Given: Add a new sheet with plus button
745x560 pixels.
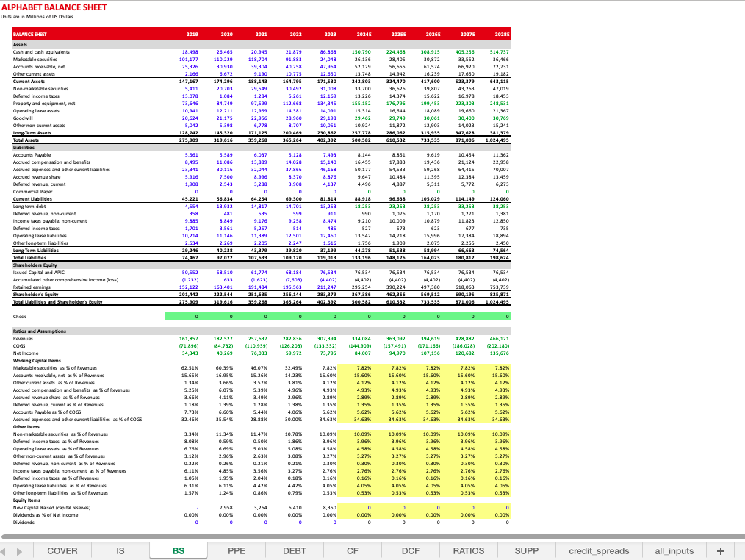Looking at the screenshot, I should pos(721,551).
